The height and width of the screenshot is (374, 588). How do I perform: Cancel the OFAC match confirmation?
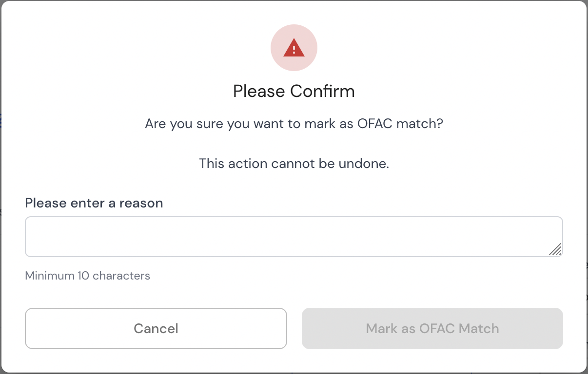pyautogui.click(x=156, y=328)
